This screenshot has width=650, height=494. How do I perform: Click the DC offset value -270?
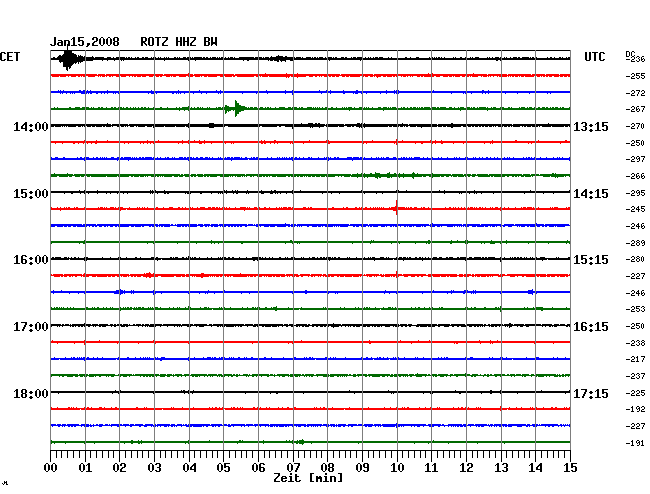click(x=635, y=126)
